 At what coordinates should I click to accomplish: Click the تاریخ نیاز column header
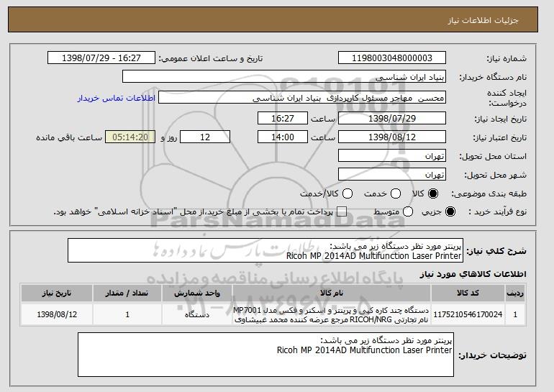tap(57, 293)
